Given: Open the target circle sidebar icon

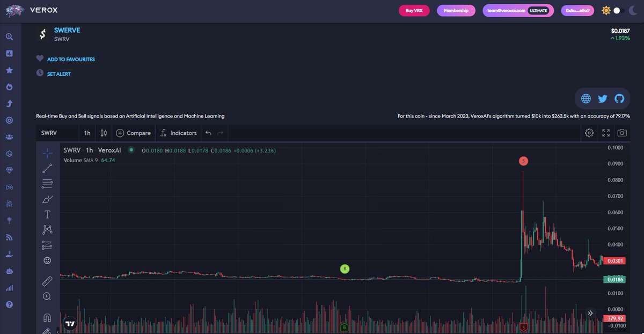Looking at the screenshot, I should [9, 120].
